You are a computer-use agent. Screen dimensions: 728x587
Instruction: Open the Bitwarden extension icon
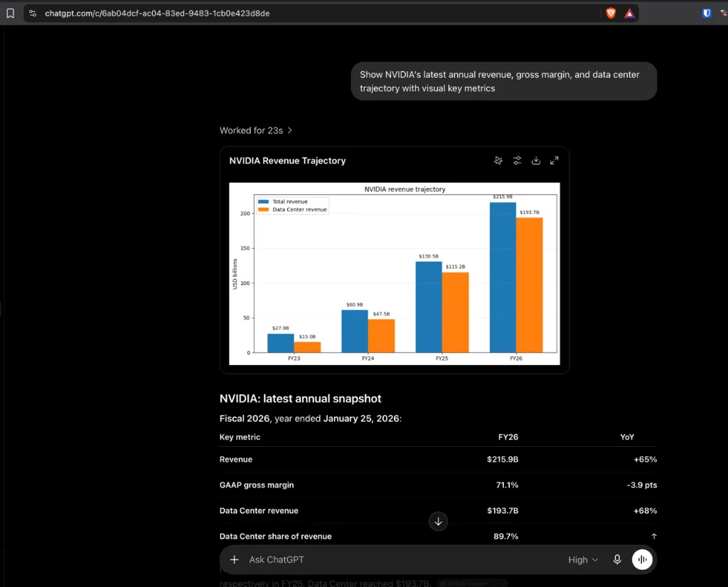pyautogui.click(x=707, y=14)
